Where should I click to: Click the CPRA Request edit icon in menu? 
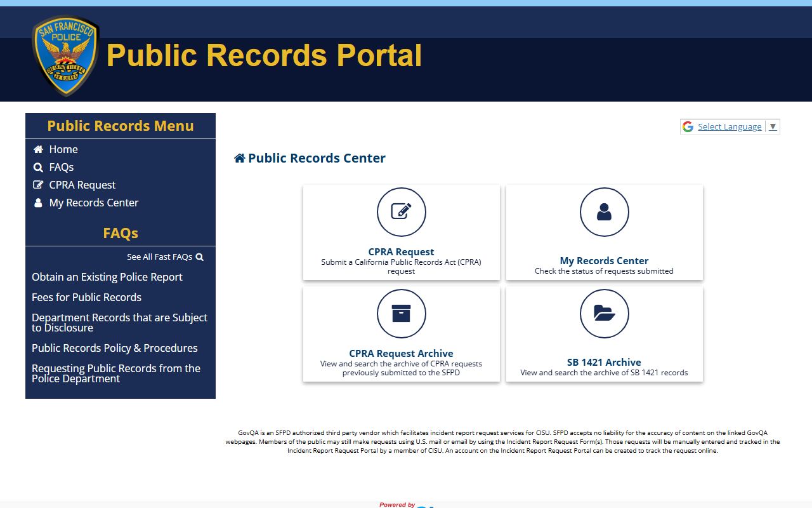click(38, 185)
